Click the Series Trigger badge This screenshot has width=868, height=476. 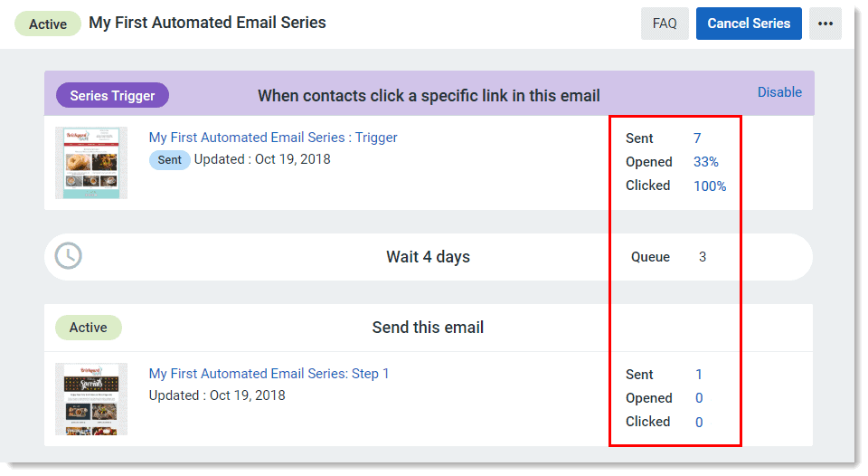112,95
